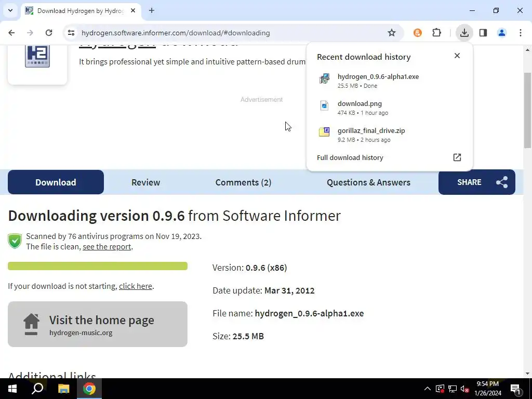Click the scrollbar down arrow
Screen dimensions: 532x399
527,374
